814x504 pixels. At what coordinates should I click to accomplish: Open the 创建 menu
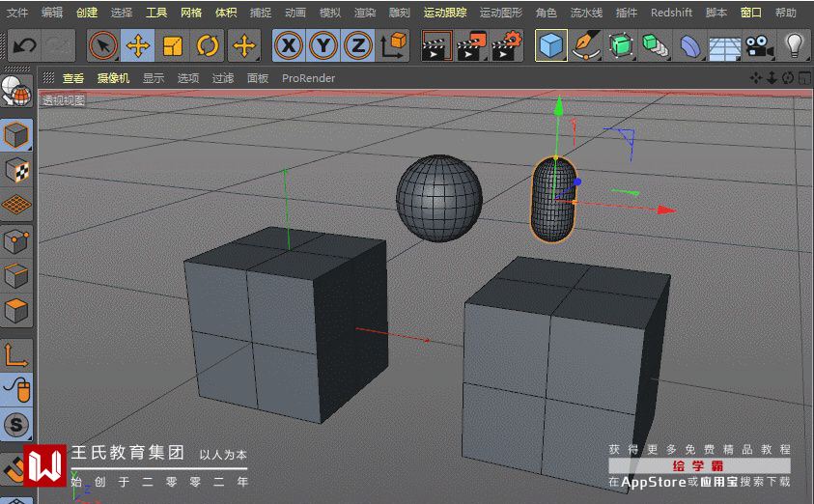[87, 13]
